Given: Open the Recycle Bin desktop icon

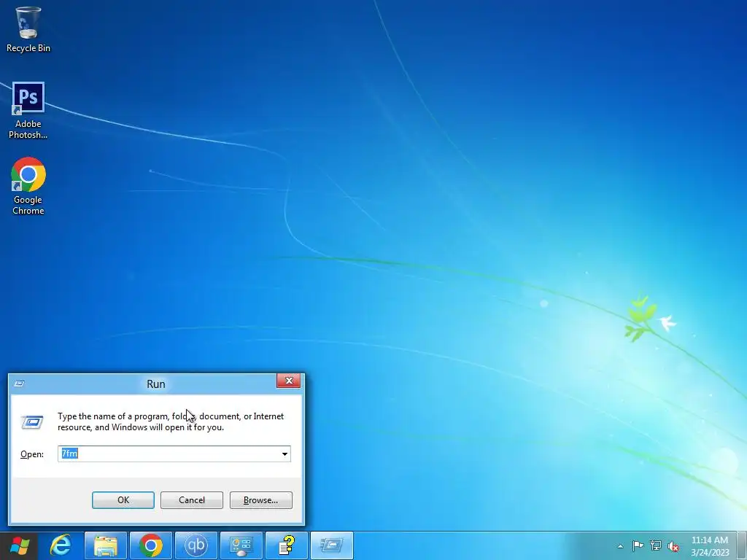Looking at the screenshot, I should pyautogui.click(x=28, y=29).
